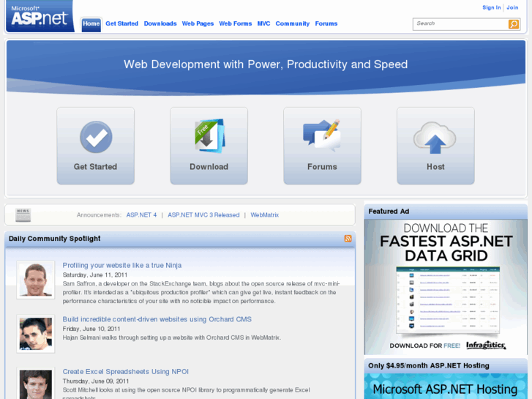The image size is (532, 399).
Task: Click the 'Daily Community Spotlight' heading
Action: click(x=55, y=239)
